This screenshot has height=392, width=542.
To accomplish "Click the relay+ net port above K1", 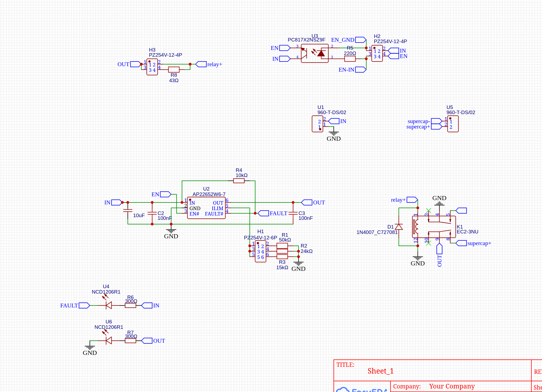I will coord(412,200).
